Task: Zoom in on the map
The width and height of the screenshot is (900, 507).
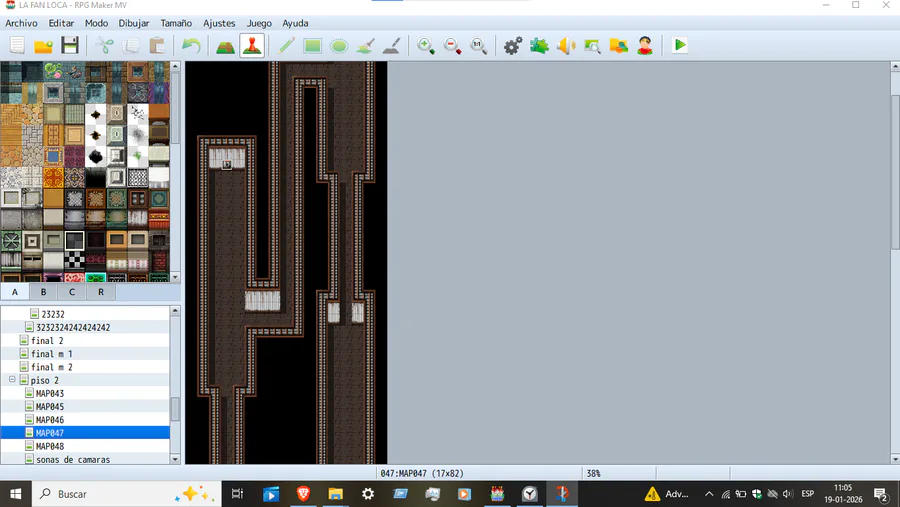Action: pos(425,45)
